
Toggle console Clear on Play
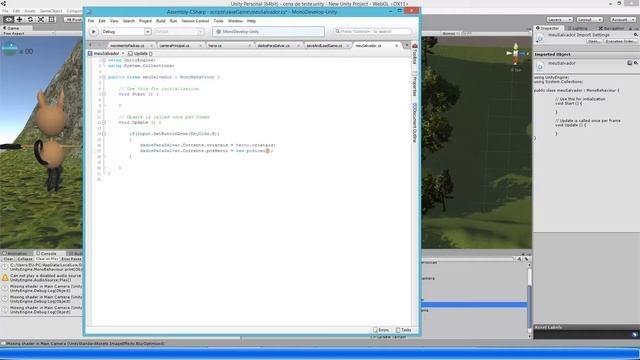47,259
